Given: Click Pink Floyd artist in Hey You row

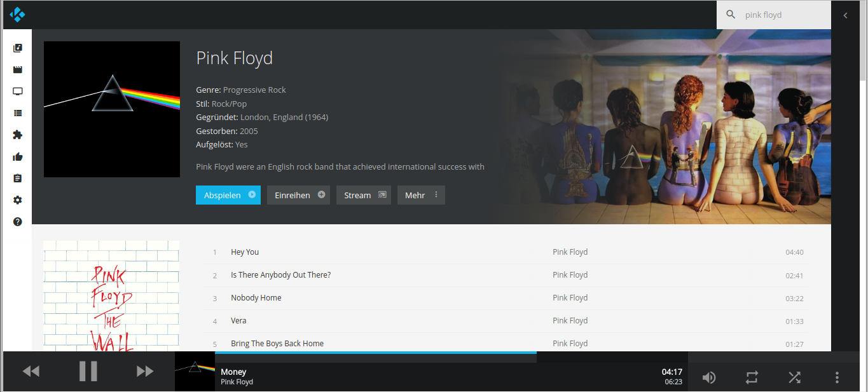Looking at the screenshot, I should pos(570,252).
